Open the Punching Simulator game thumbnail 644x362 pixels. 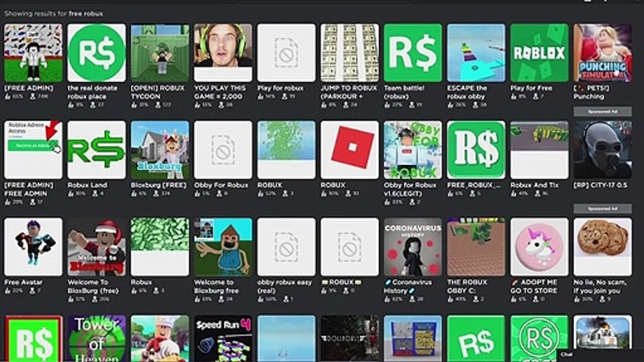point(603,53)
